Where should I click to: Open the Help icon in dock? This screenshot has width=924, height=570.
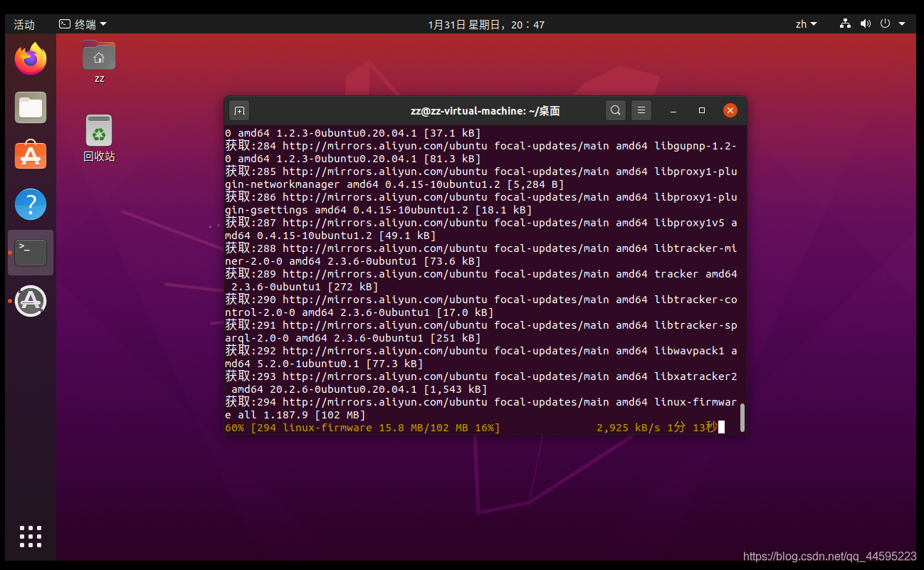point(31,204)
